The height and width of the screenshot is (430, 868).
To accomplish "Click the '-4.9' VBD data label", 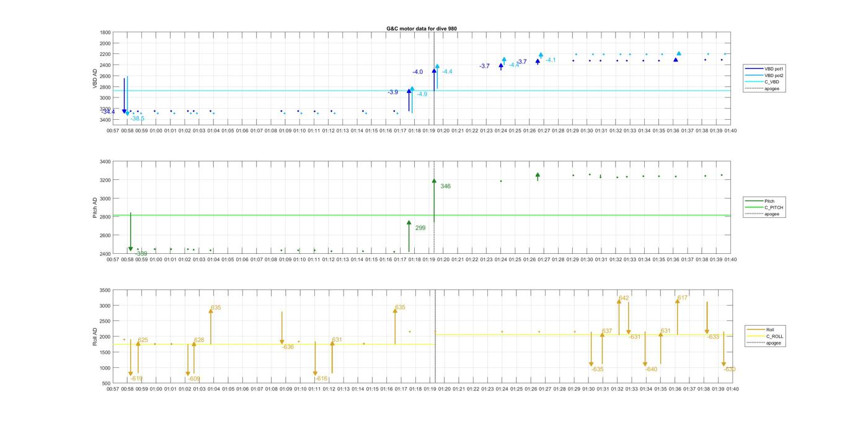I will [422, 94].
